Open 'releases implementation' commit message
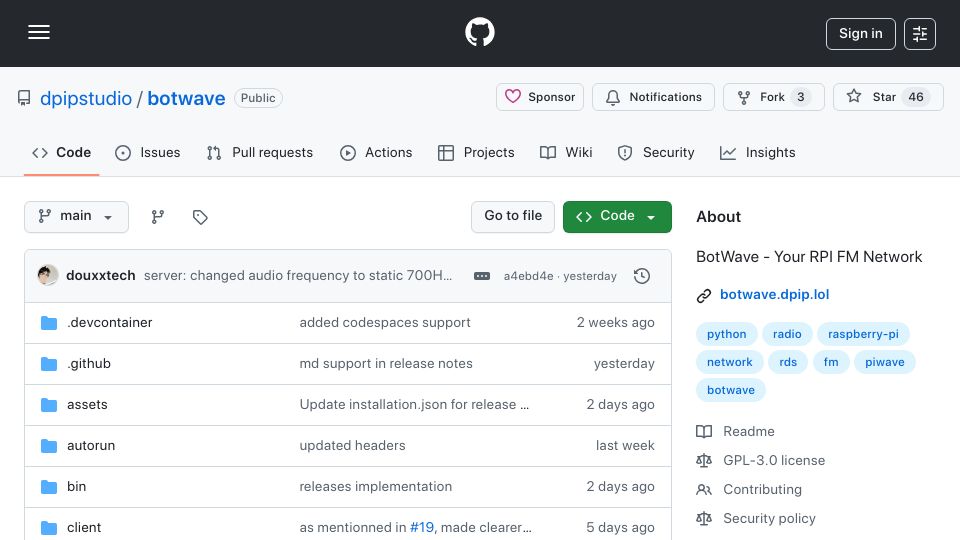 click(x=375, y=487)
